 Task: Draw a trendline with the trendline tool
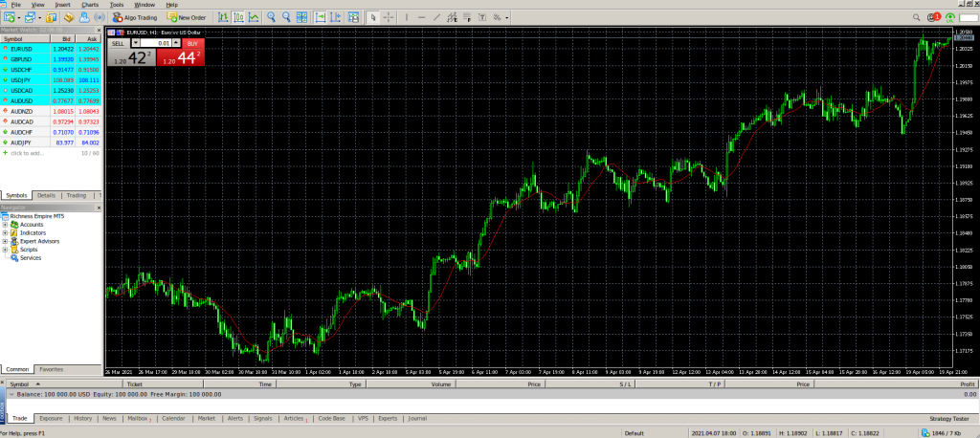tap(436, 17)
